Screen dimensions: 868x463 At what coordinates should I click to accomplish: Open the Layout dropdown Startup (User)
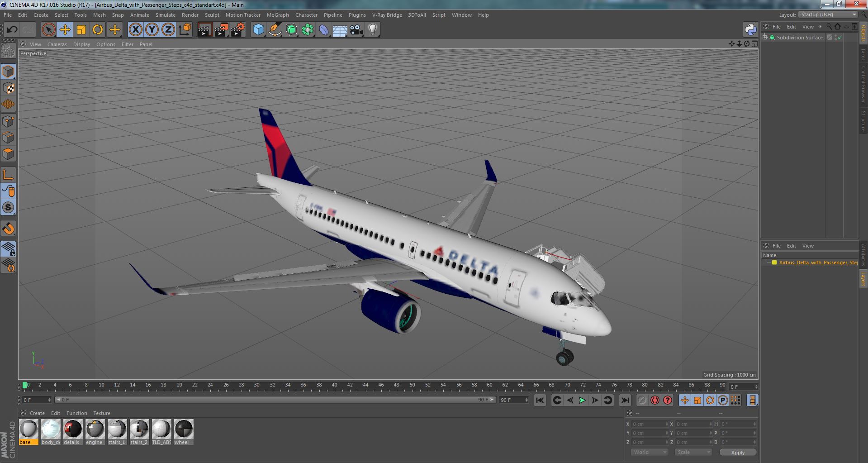coord(828,15)
